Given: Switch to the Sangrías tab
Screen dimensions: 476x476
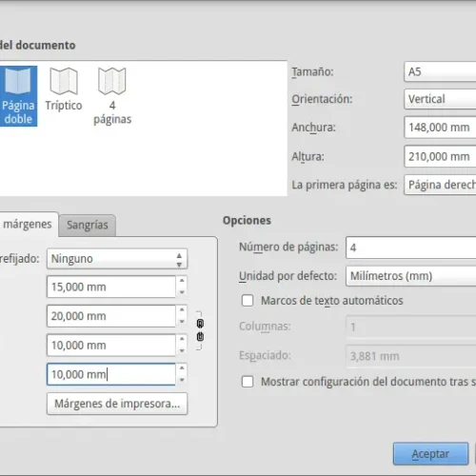Looking at the screenshot, I should click(88, 225).
